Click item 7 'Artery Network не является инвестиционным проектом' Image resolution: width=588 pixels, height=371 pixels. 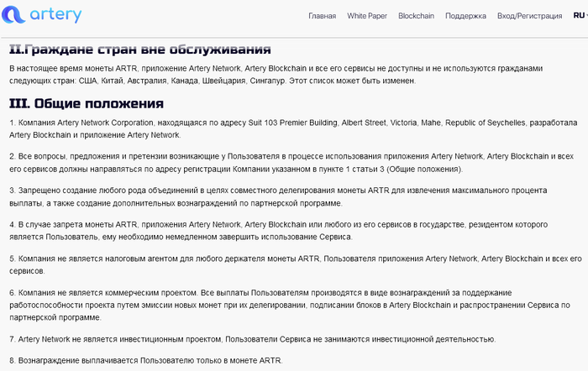[252, 339]
